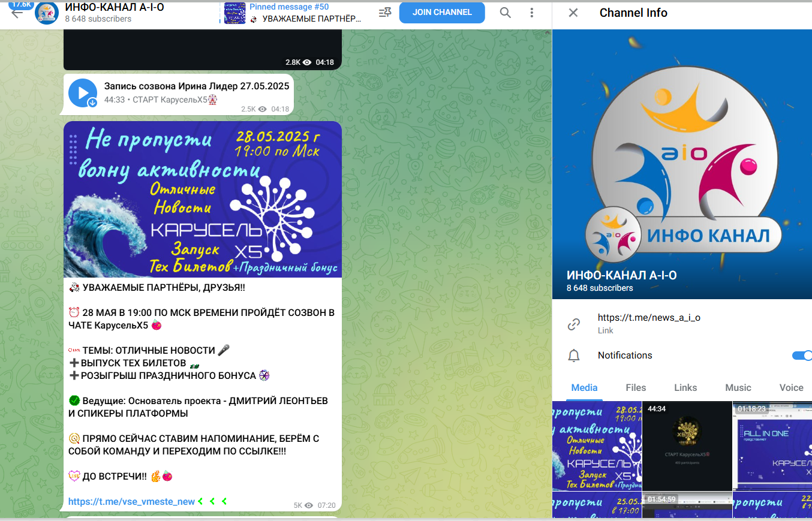Switch to the Voice tab
Screen dimensions: 812x521
coord(791,387)
